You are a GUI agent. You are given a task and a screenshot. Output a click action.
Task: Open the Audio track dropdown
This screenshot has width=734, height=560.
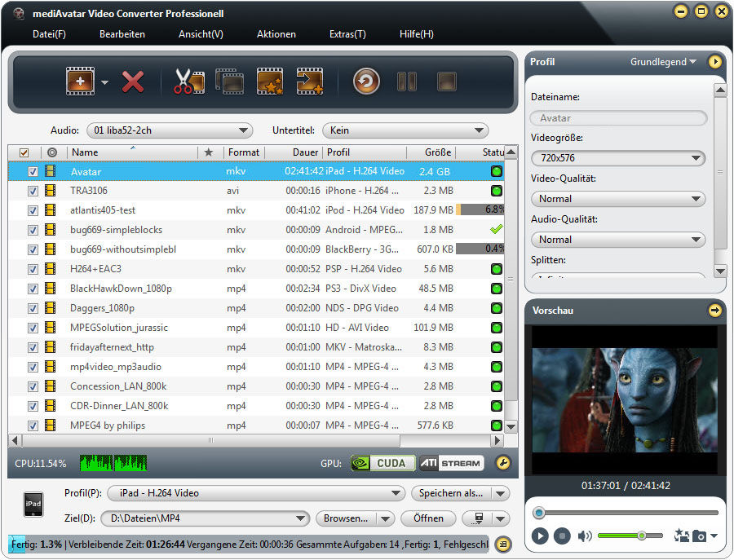coord(170,130)
